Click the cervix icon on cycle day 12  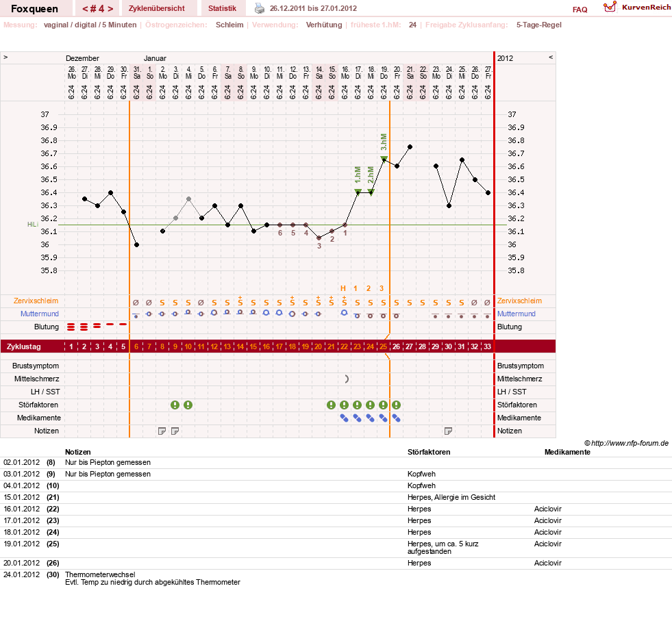[x=214, y=313]
